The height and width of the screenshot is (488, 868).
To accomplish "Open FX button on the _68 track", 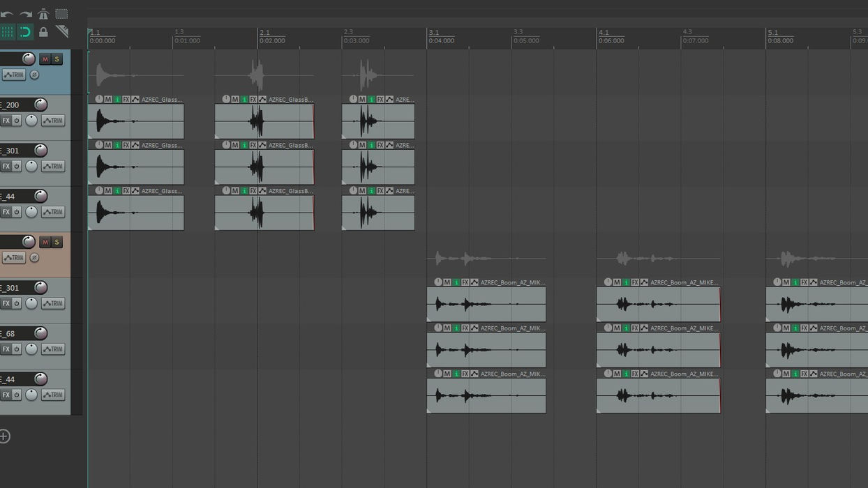I will [x=6, y=349].
